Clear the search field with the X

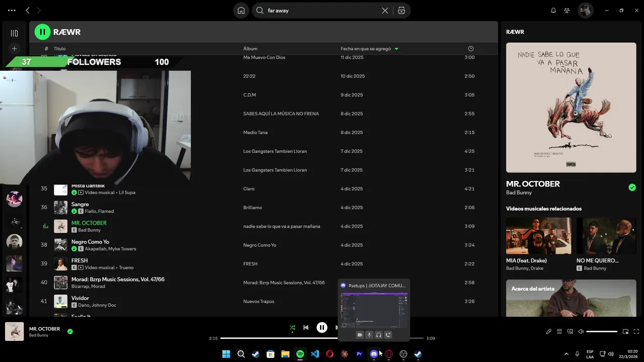(385, 11)
